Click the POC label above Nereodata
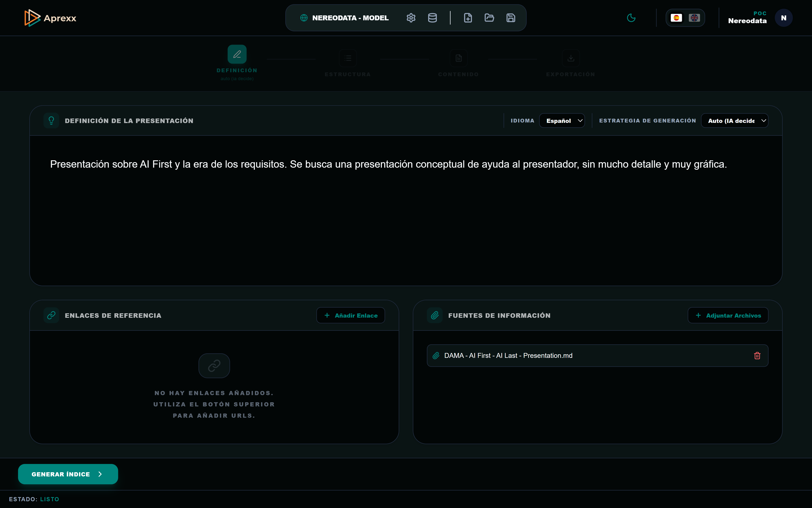 click(760, 13)
